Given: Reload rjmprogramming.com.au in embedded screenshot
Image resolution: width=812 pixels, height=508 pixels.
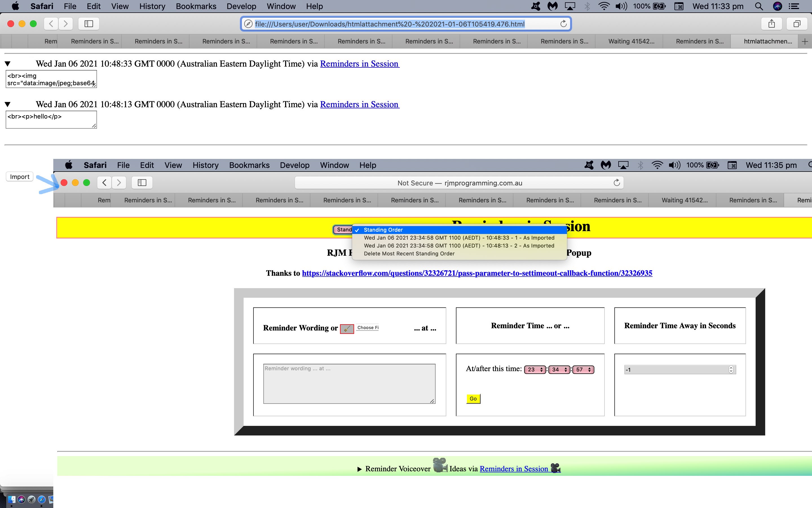Looking at the screenshot, I should pos(617,182).
